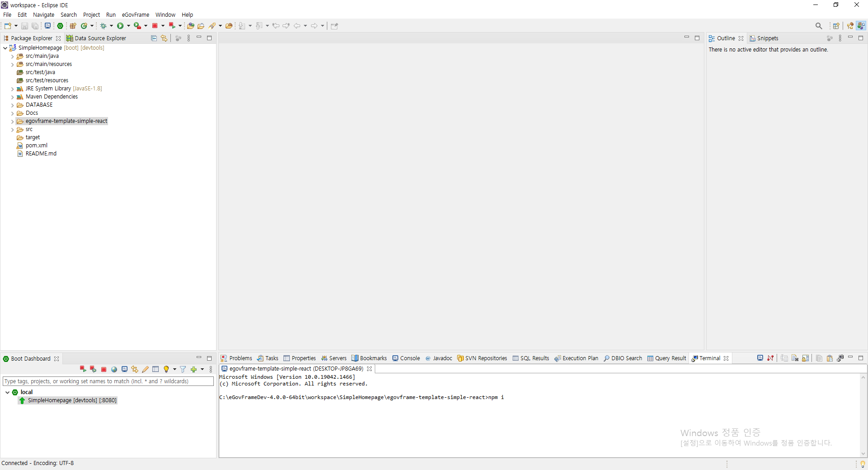Close the Terminal view tab
868x470 pixels.
pyautogui.click(x=726, y=358)
